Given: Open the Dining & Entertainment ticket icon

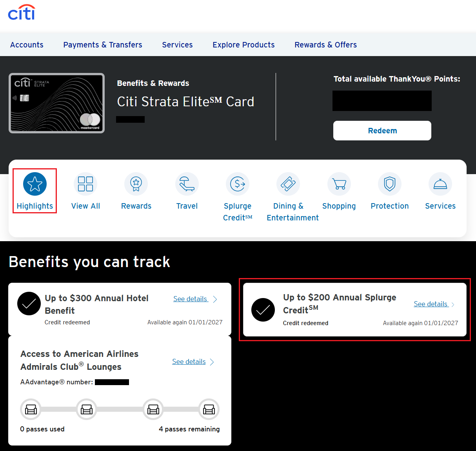Looking at the screenshot, I should [x=288, y=184].
